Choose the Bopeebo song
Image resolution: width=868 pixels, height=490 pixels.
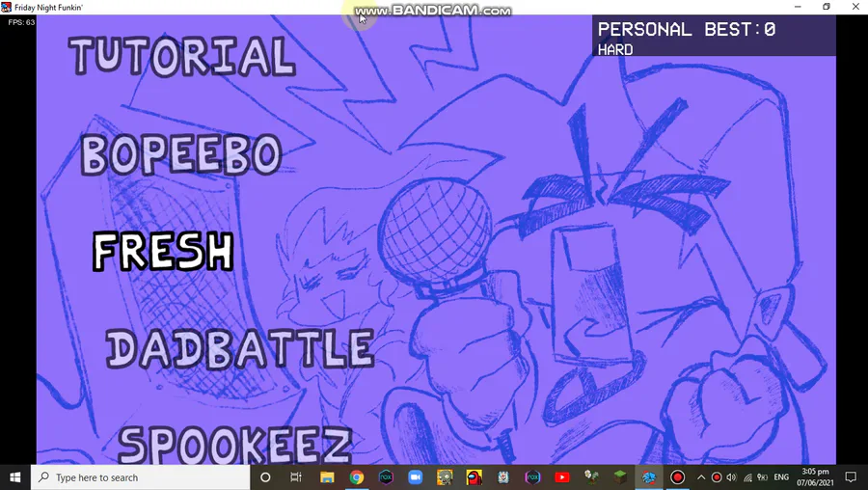(x=181, y=155)
